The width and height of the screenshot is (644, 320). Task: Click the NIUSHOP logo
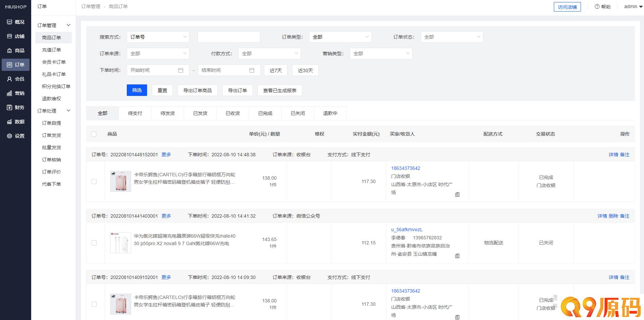(16, 7)
